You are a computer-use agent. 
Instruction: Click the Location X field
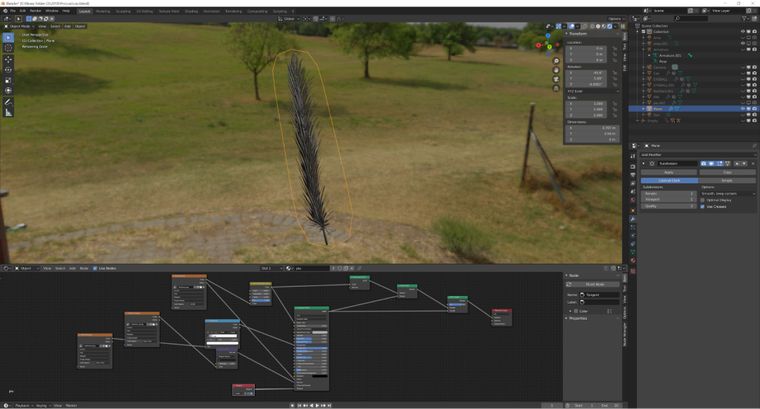[x=586, y=48]
